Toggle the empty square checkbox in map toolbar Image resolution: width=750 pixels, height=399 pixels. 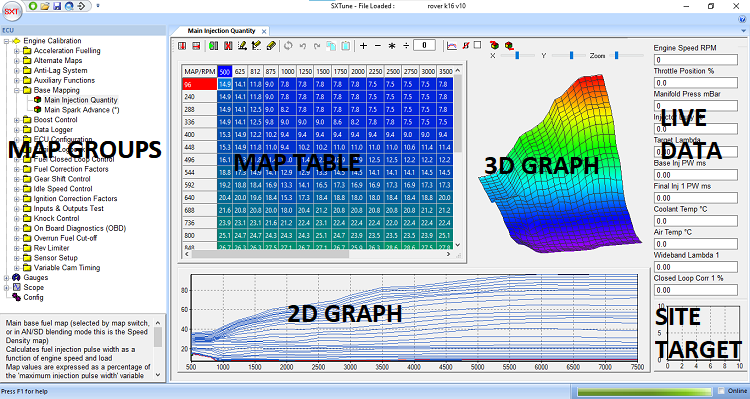click(x=477, y=45)
